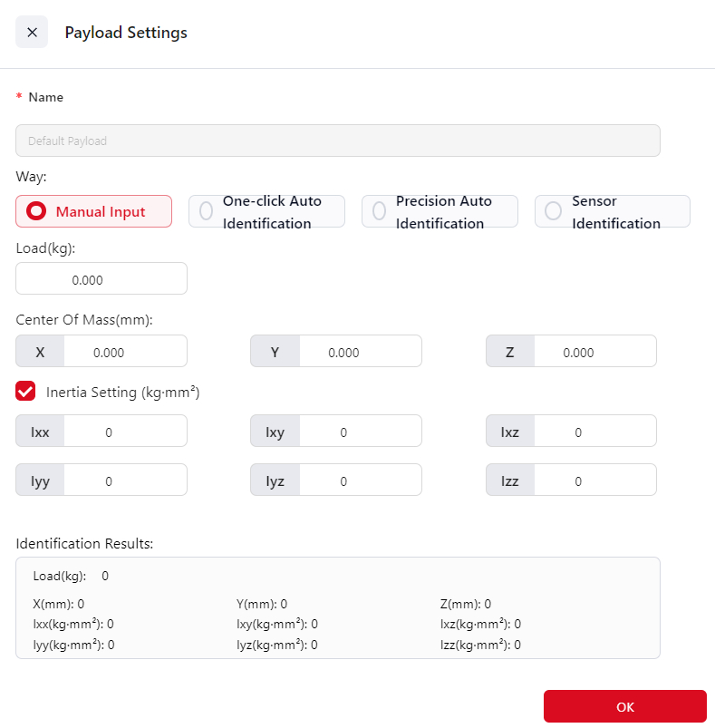Click the Ixx inertia input
The height and width of the screenshot is (728, 715).
click(124, 432)
